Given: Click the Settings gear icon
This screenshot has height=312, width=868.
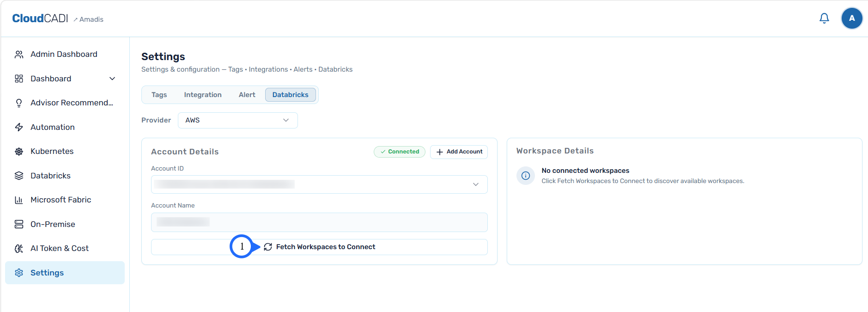Looking at the screenshot, I should click(x=19, y=273).
